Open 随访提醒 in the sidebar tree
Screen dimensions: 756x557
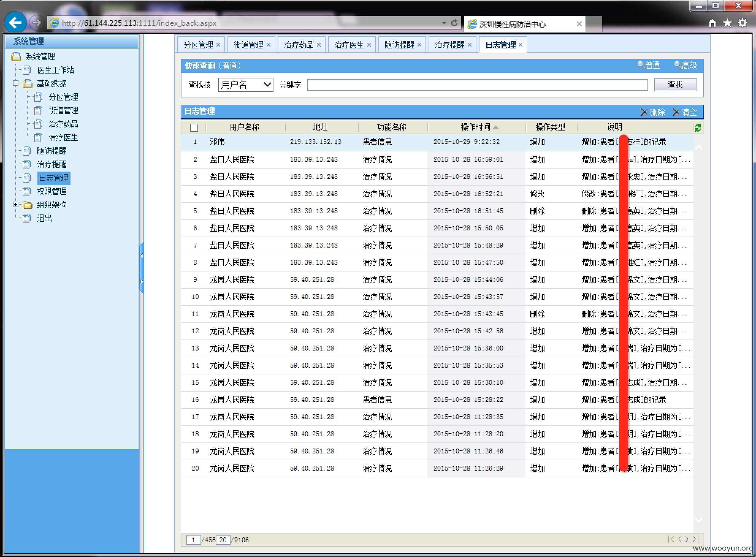click(52, 151)
